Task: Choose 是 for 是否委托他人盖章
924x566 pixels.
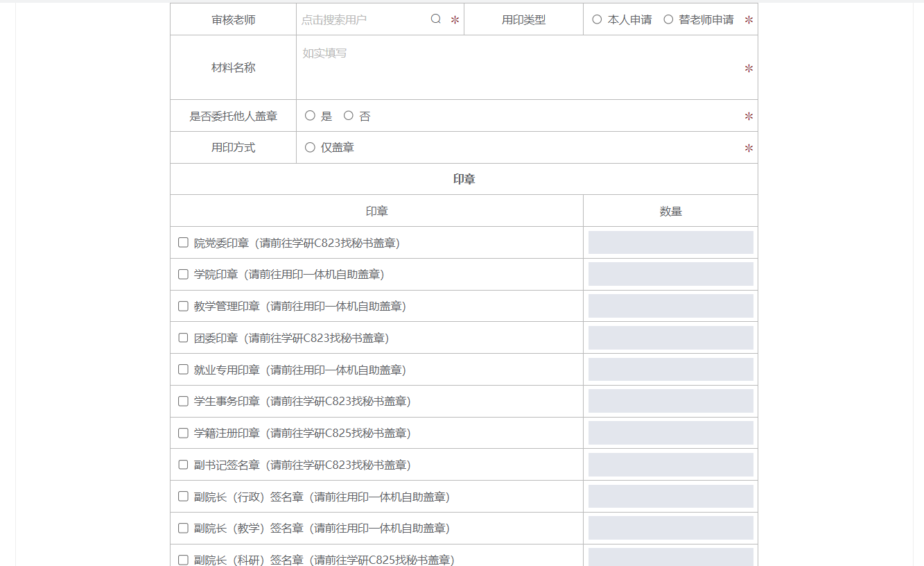Action: [x=310, y=116]
